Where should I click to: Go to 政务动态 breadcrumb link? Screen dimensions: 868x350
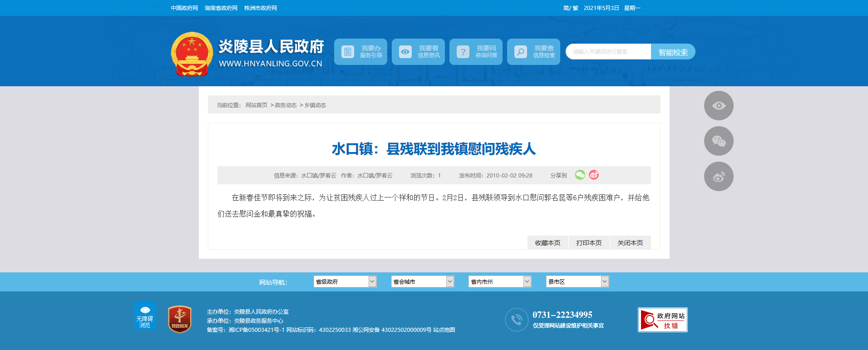286,105
